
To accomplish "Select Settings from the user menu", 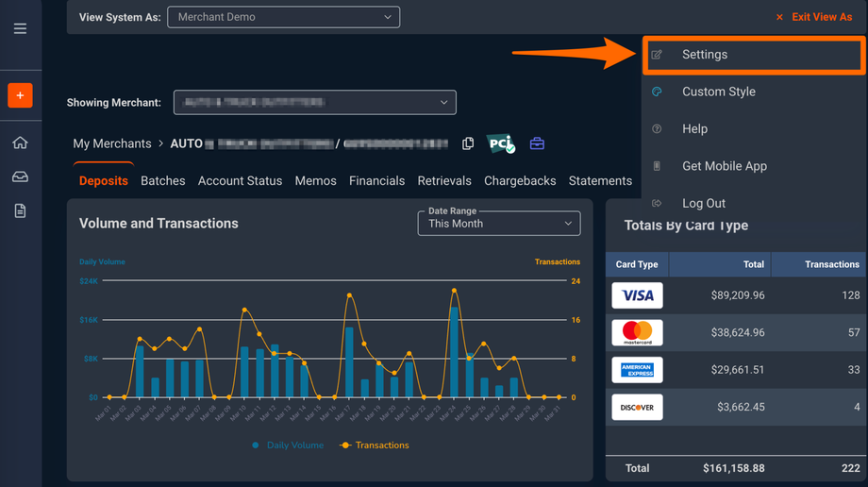I will tap(705, 55).
